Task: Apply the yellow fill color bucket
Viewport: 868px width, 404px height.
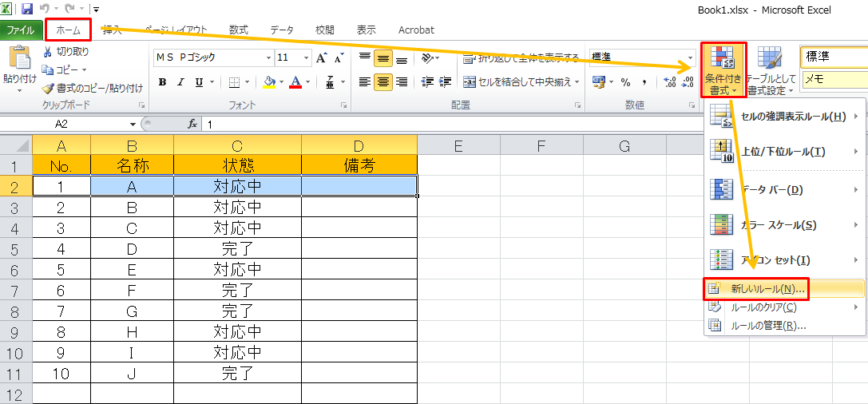Action: pos(269,82)
